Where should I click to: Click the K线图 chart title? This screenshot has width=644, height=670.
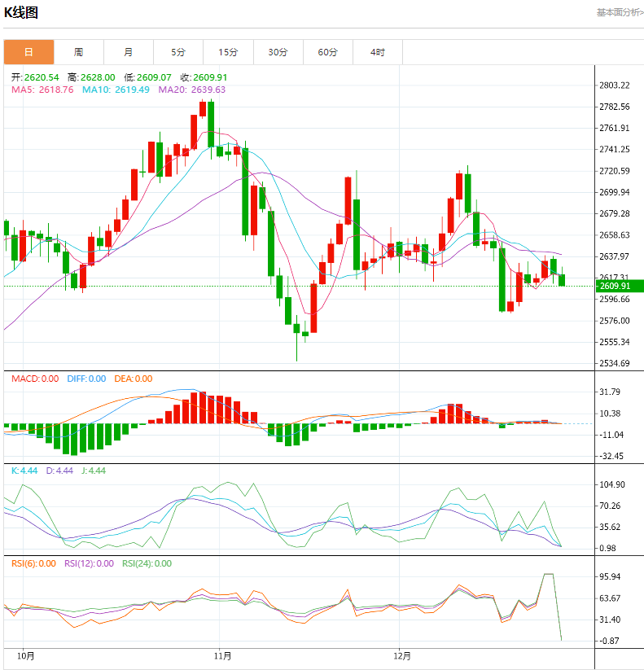pos(21,13)
